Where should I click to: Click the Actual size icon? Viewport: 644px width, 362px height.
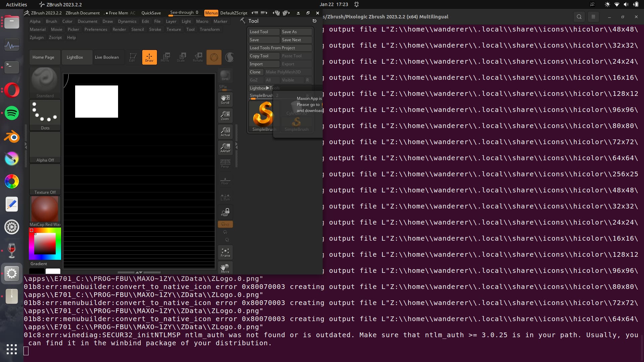tap(225, 131)
